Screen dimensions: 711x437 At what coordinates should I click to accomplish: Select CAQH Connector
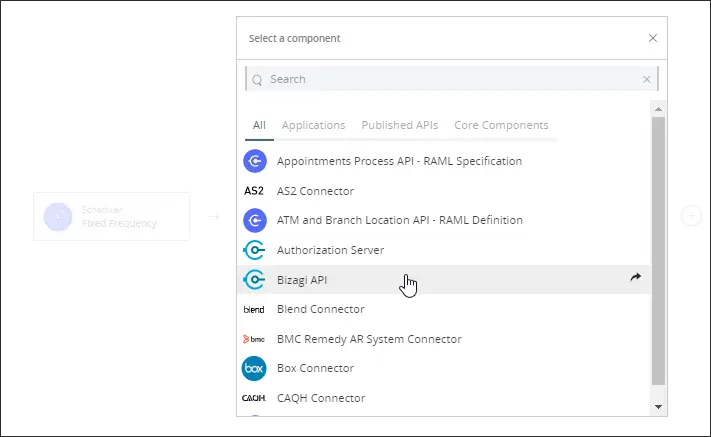pos(321,398)
